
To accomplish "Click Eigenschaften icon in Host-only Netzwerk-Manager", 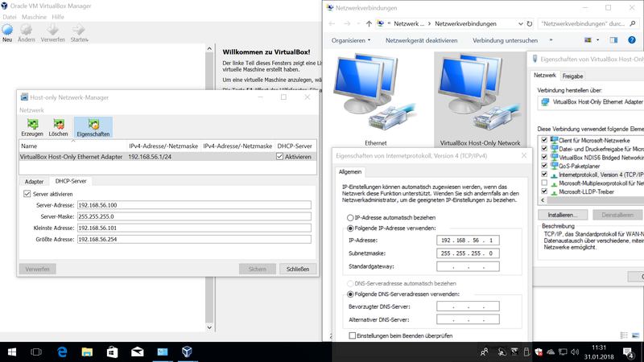I will (93, 124).
